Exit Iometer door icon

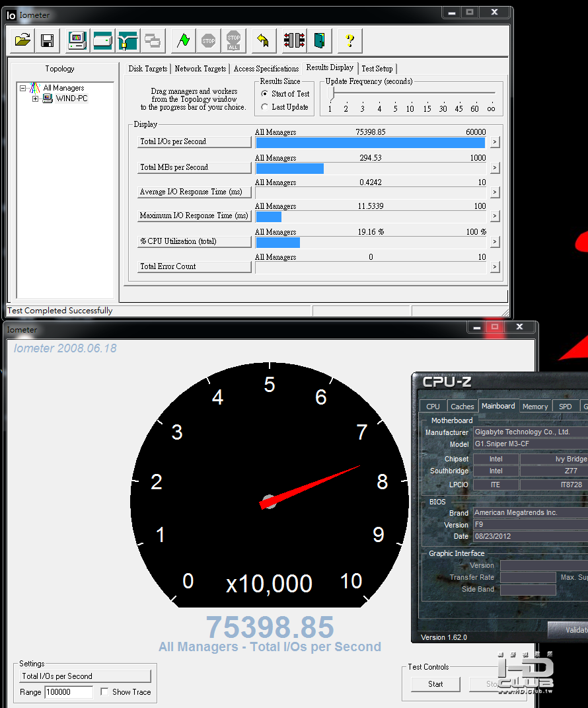pyautogui.click(x=320, y=40)
